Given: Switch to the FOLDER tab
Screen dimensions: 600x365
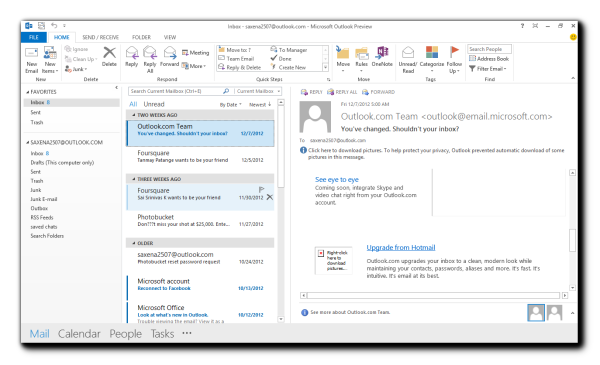Looking at the screenshot, I should pyautogui.click(x=141, y=37).
